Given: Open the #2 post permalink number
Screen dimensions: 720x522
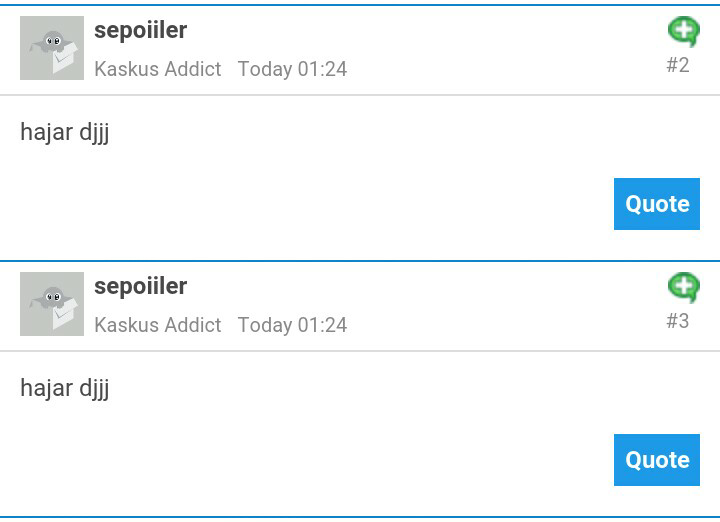Looking at the screenshot, I should coord(678,65).
